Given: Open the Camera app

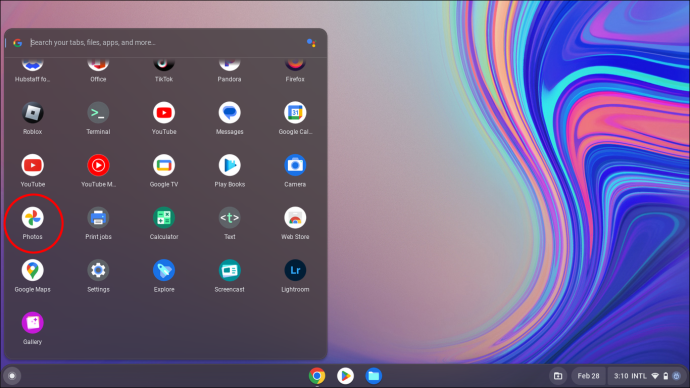Looking at the screenshot, I should 295,165.
